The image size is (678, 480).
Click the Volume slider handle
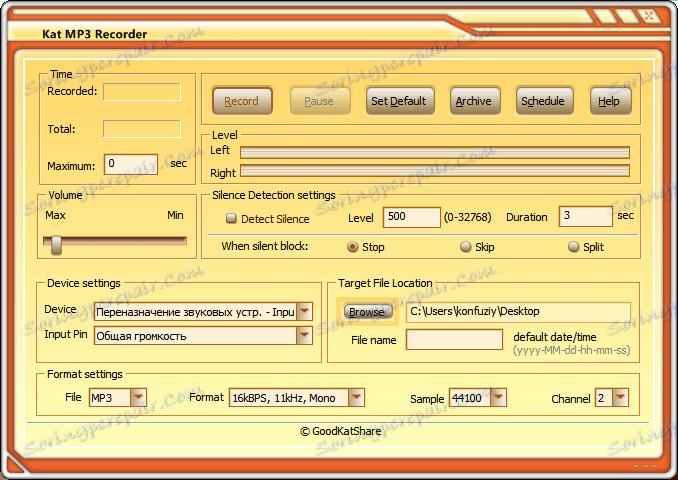click(56, 245)
